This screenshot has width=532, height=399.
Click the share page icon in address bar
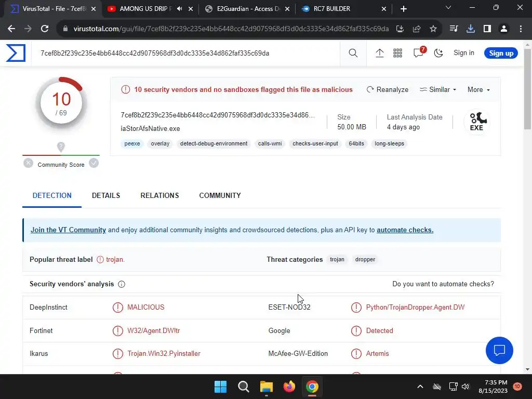click(x=417, y=29)
